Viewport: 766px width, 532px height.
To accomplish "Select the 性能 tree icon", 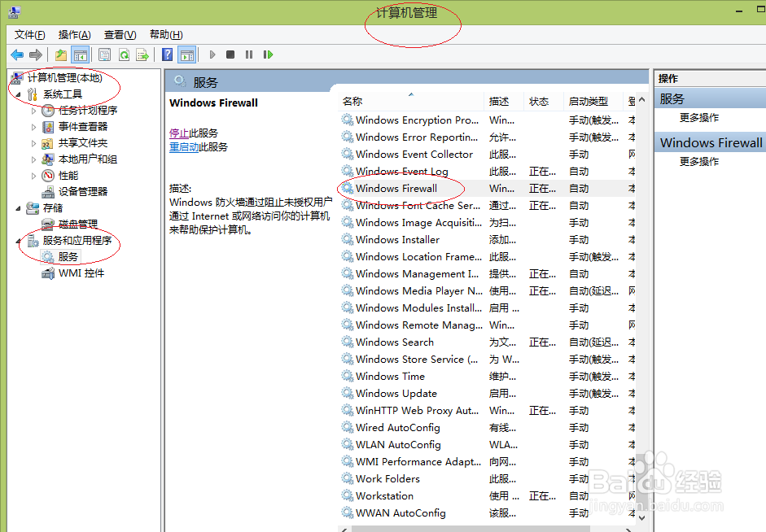I will point(48,175).
